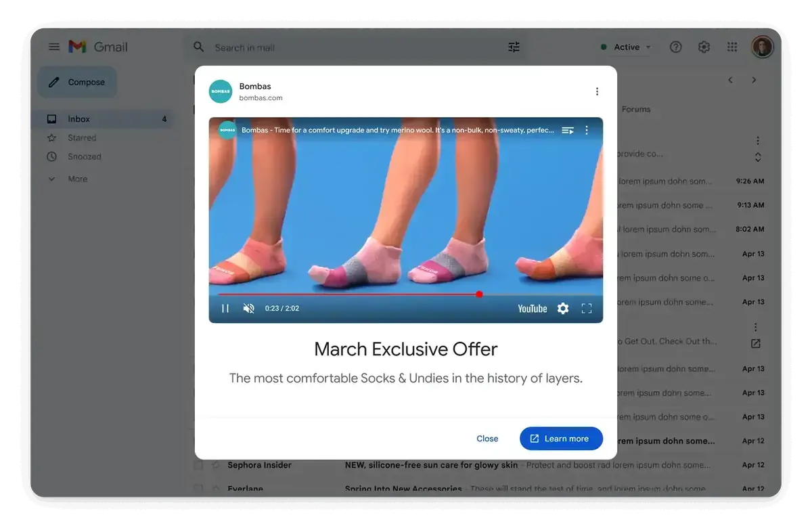Open the Help question mark icon
Viewport: 812px width, 530px height.
click(675, 47)
